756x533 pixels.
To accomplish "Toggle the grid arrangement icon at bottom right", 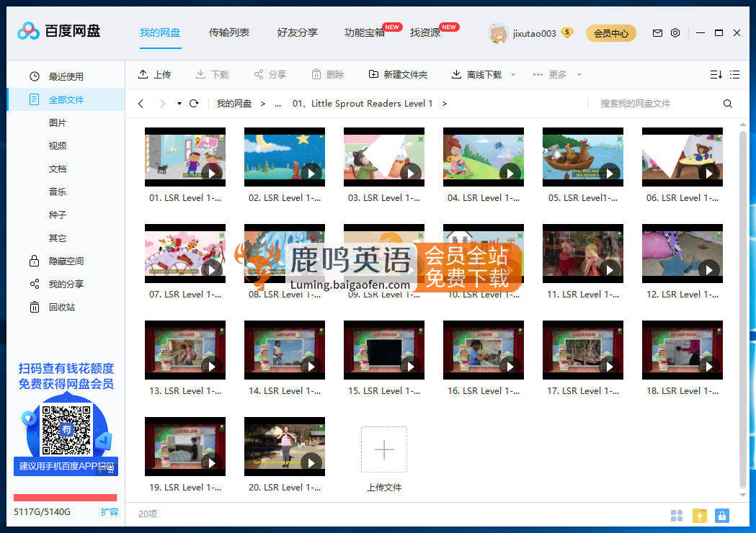I will 676,516.
